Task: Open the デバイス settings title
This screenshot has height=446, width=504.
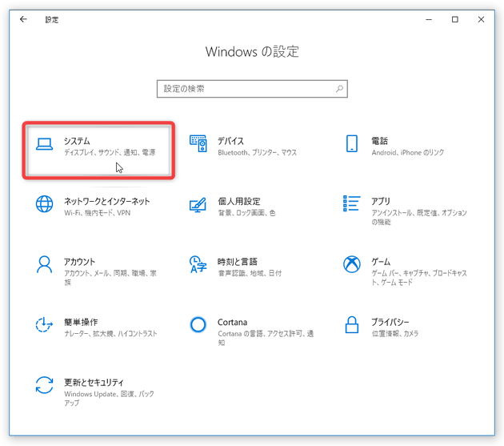Action: point(230,141)
